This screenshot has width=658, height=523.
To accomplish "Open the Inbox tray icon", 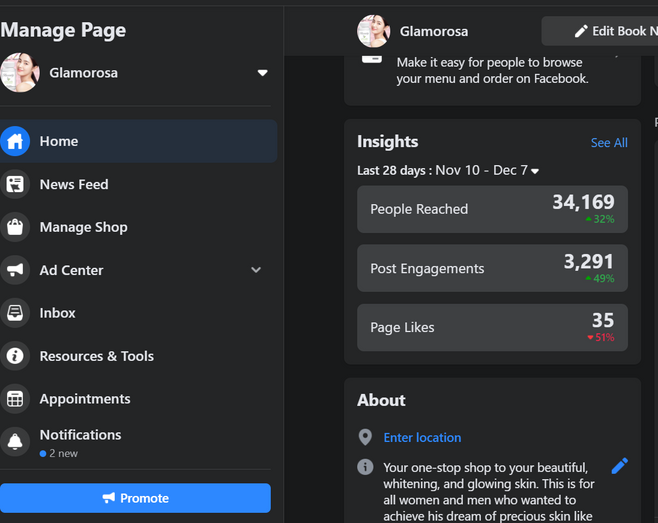I will point(15,313).
